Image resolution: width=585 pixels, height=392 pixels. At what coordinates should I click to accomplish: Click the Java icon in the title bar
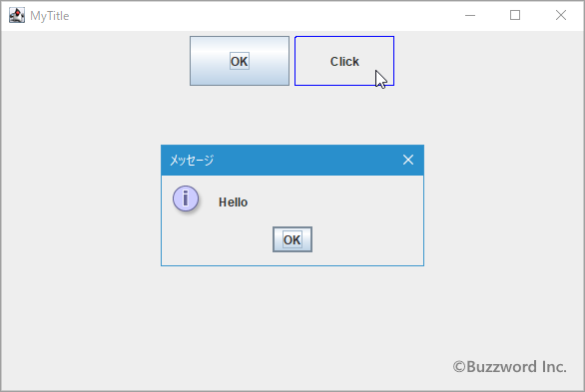pos(17,15)
